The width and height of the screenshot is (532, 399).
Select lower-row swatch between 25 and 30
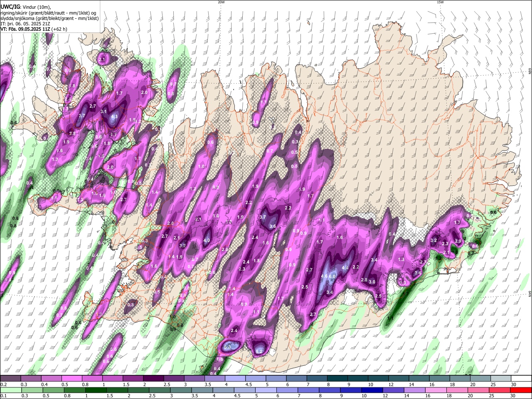pyautogui.click(x=500, y=390)
